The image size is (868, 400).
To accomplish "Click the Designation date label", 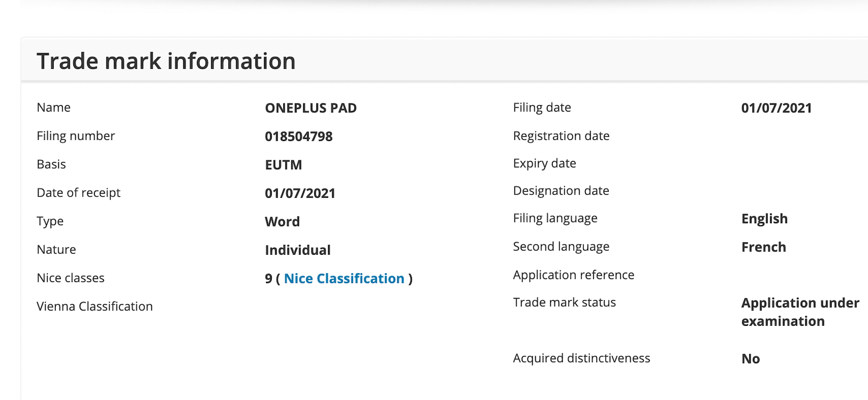I will coord(560,191).
